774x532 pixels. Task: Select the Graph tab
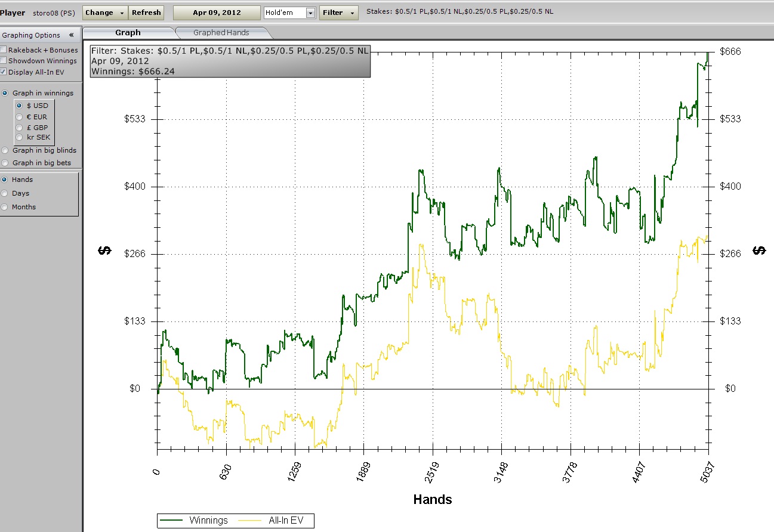[x=128, y=33]
